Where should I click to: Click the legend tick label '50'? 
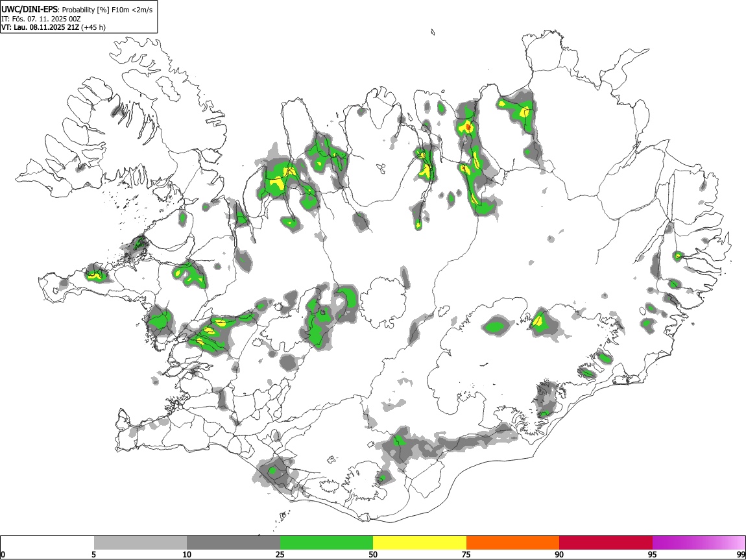pyautogui.click(x=373, y=554)
